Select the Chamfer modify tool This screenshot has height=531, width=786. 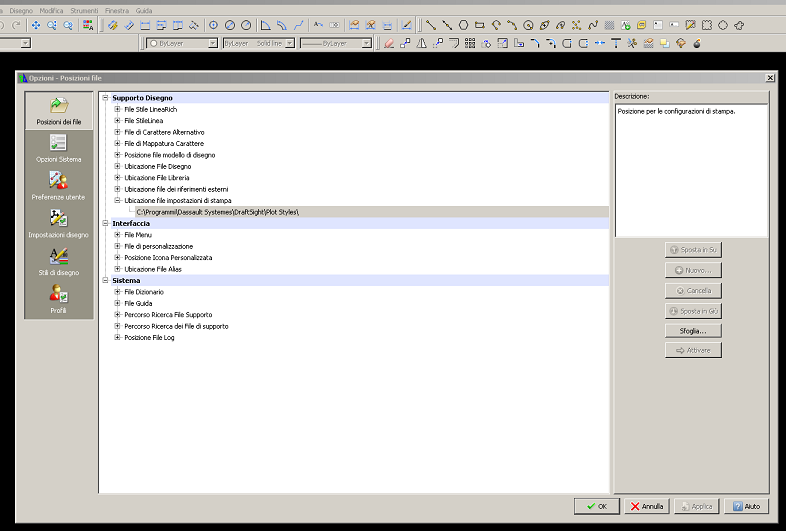[x=535, y=44]
